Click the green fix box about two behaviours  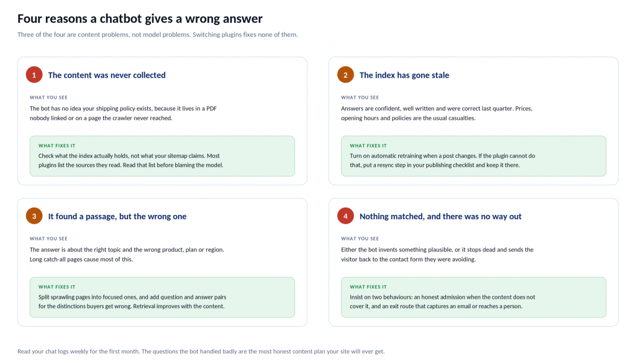[473, 297]
